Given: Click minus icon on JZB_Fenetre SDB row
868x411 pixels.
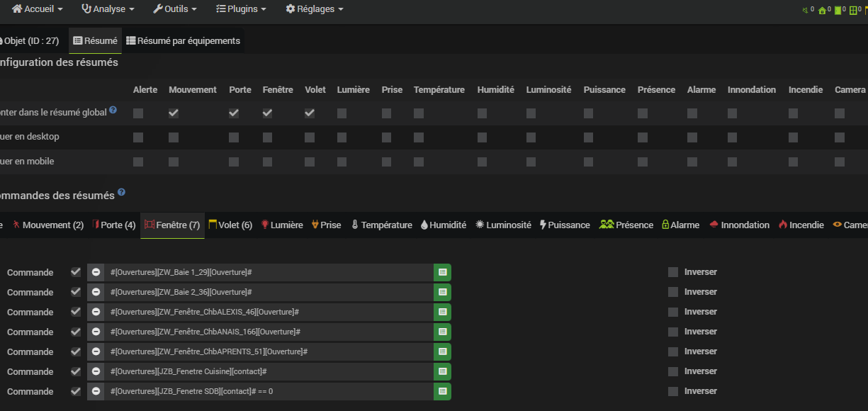Looking at the screenshot, I should (96, 391).
